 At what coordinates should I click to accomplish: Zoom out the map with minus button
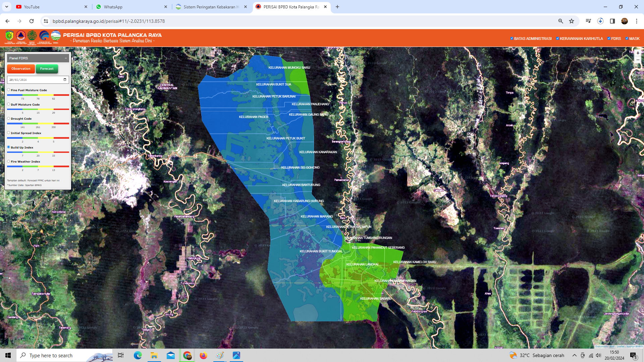click(x=638, y=60)
